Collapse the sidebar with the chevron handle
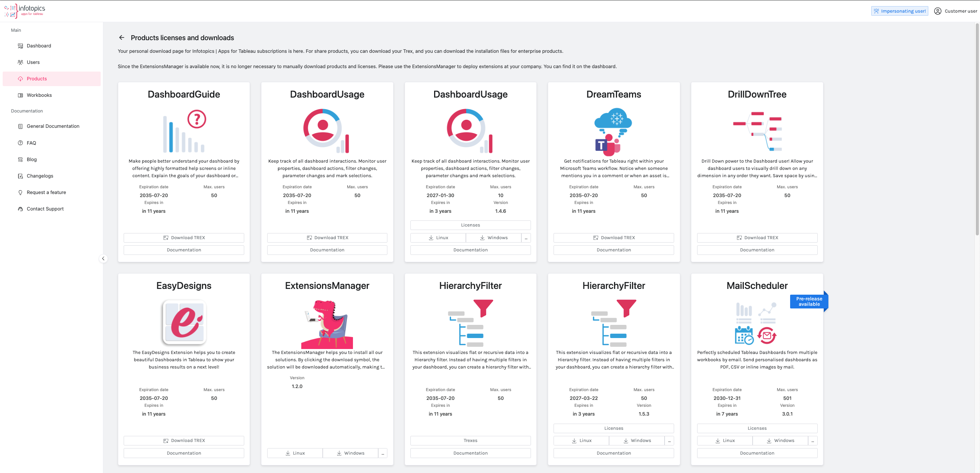The height and width of the screenshot is (473, 980). pyautogui.click(x=103, y=259)
